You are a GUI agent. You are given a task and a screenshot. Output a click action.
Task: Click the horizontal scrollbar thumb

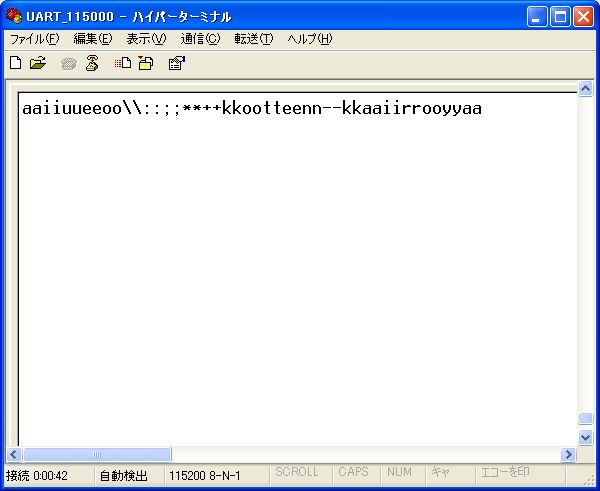point(97,454)
